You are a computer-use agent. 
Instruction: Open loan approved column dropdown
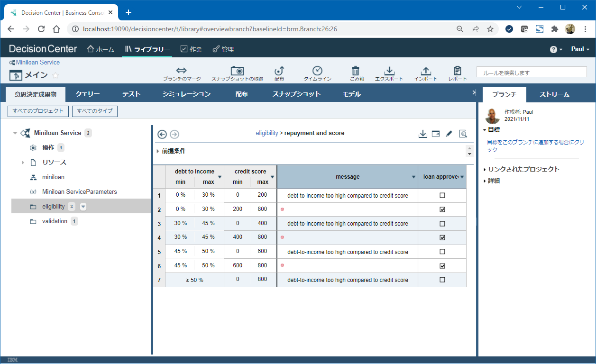[x=462, y=177]
